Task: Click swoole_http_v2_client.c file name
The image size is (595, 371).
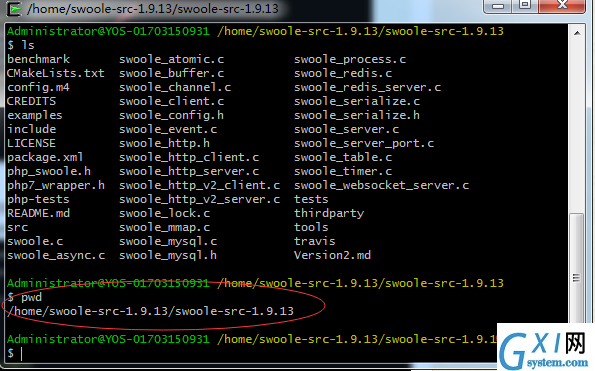Action: [x=200, y=185]
